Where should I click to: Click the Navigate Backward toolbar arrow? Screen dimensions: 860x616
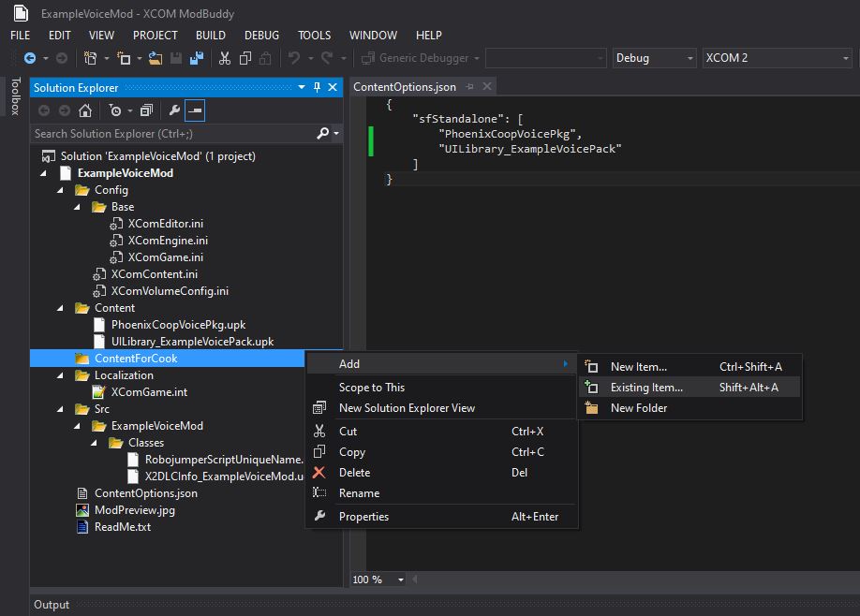pyautogui.click(x=31, y=58)
